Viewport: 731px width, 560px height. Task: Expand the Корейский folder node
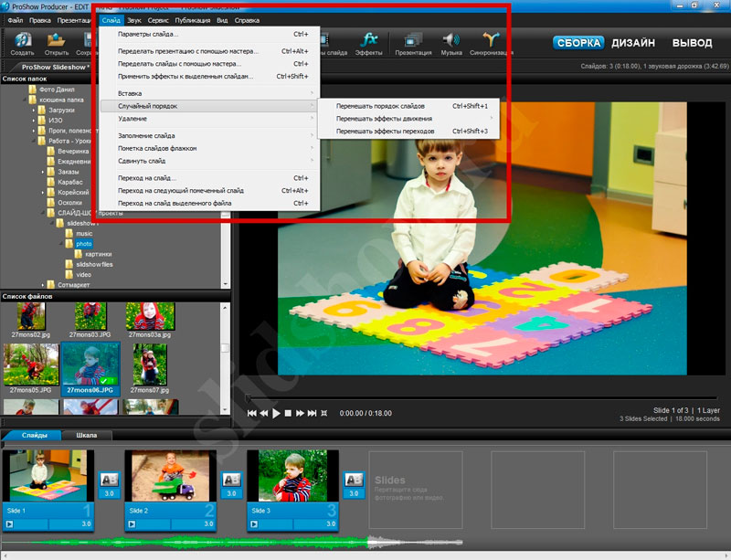pos(43,192)
